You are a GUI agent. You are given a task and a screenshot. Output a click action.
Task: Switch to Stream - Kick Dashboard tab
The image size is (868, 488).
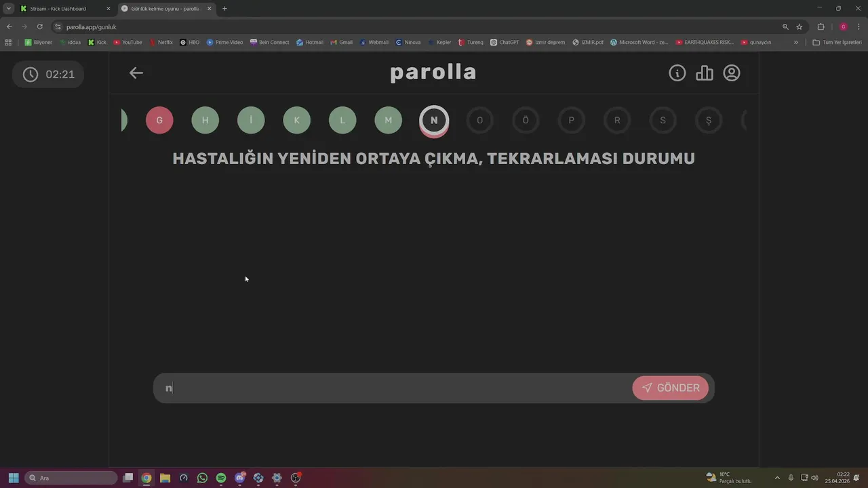[x=64, y=9]
